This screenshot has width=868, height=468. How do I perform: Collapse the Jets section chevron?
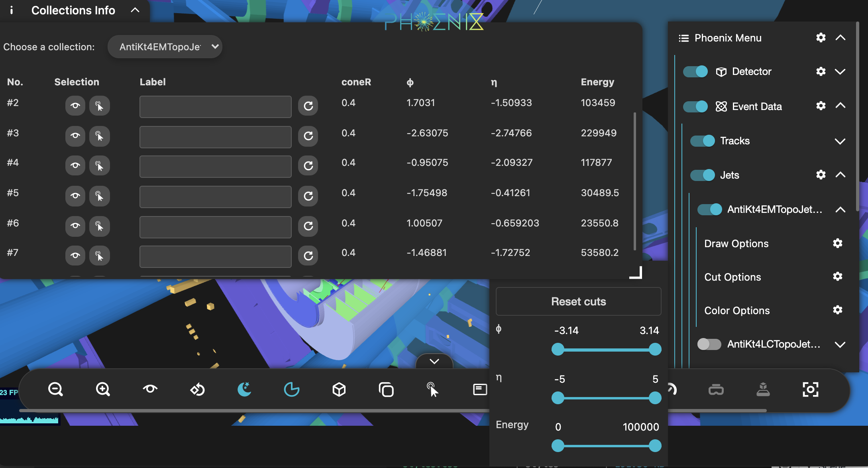click(841, 175)
